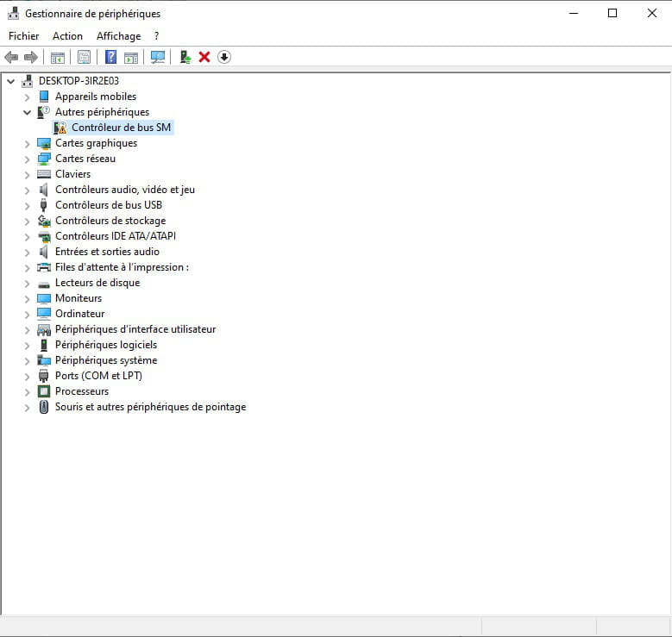Expand the Moniteurs chevron
Viewport: 672px width, 637px height.
pyautogui.click(x=27, y=299)
